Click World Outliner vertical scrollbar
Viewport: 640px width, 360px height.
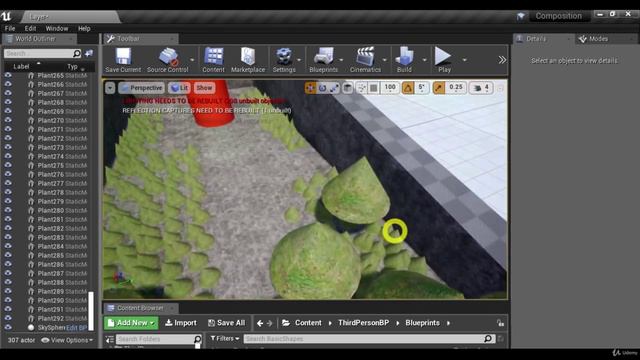click(91, 311)
